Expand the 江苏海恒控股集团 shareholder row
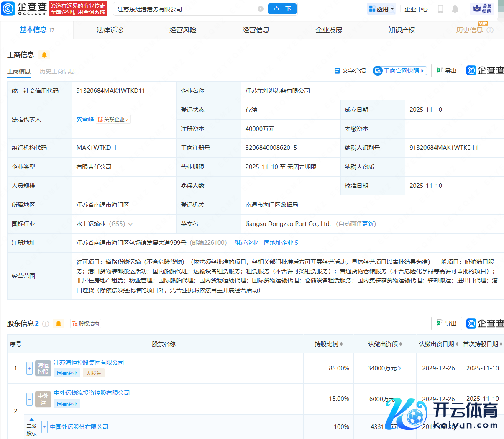Viewport: 504px width, 439px height. [x=29, y=368]
